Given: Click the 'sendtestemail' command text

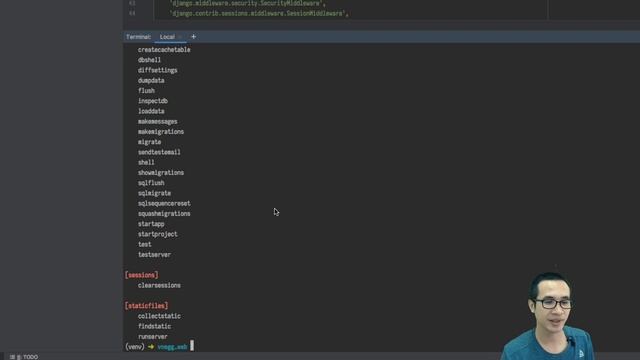Looking at the screenshot, I should [159, 152].
